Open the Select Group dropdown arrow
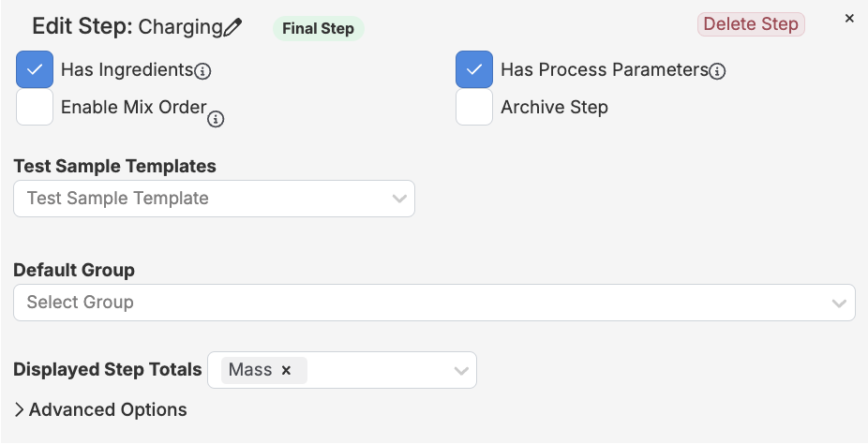 click(839, 303)
